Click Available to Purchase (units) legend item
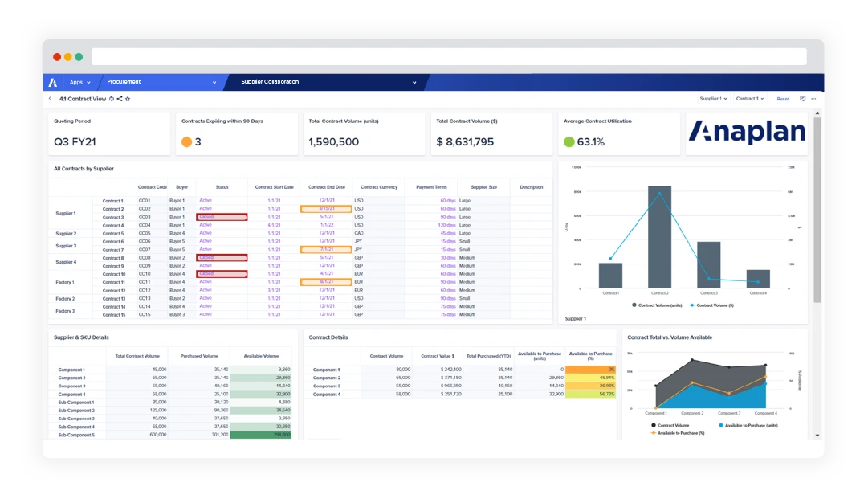 tap(748, 425)
